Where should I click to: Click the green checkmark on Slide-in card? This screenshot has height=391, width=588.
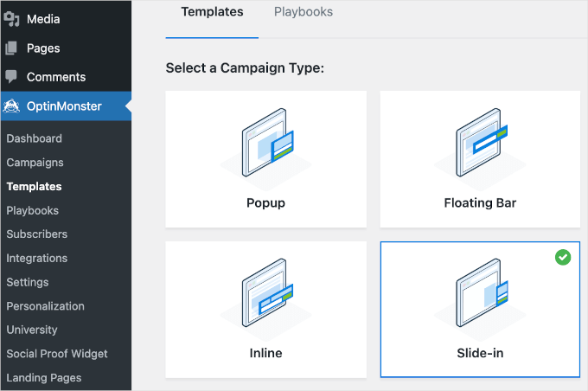point(563,258)
